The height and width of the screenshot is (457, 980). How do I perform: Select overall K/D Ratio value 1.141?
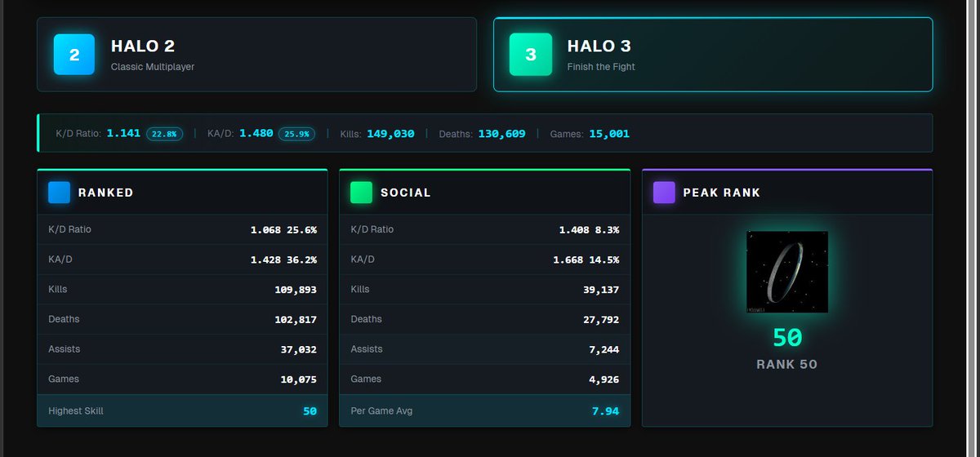[123, 134]
